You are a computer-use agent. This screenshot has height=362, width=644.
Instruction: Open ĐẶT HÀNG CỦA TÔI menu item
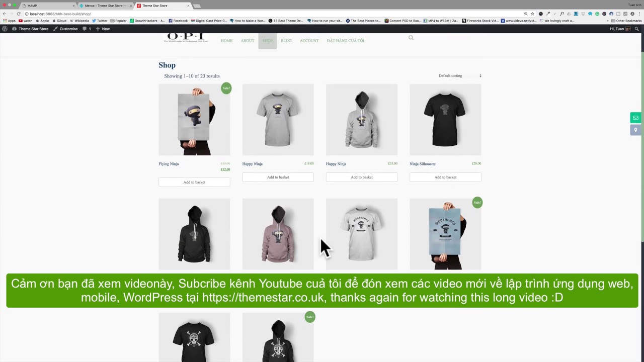(x=345, y=41)
